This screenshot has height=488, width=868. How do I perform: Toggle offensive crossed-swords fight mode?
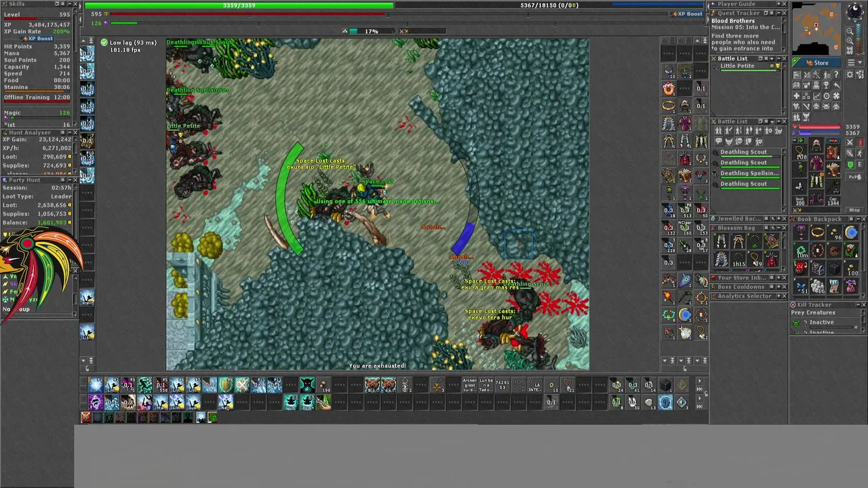850,142
